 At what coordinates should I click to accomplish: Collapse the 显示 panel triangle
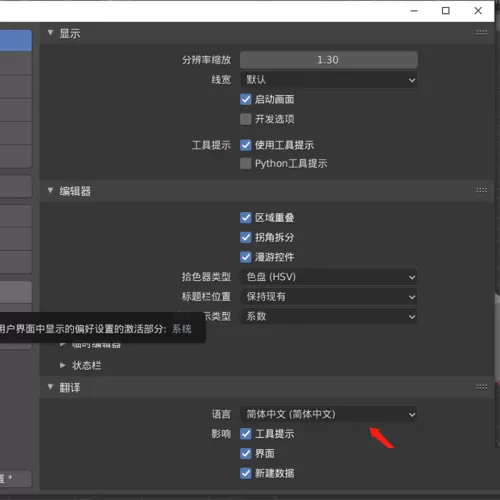coord(50,33)
